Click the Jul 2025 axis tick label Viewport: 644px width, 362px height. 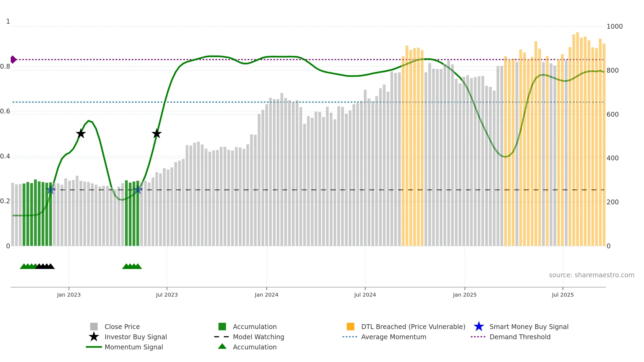pyautogui.click(x=563, y=295)
